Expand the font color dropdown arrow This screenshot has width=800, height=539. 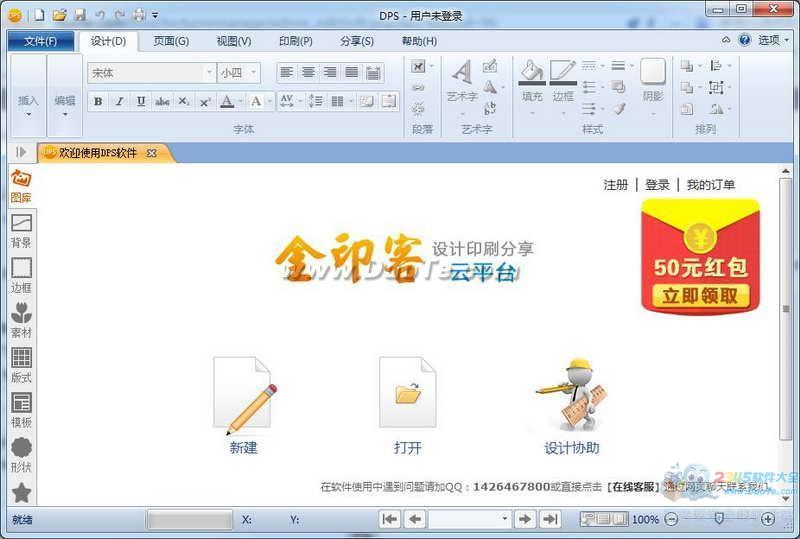(x=239, y=102)
